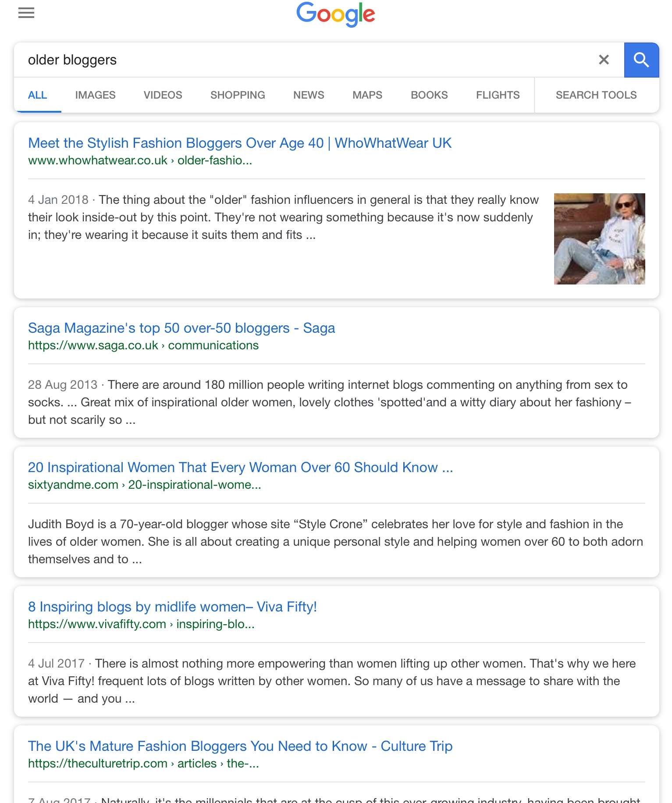Click the www.whowhatwear.co.uk URL
Image resolution: width=672 pixels, height=803 pixels.
(140, 160)
